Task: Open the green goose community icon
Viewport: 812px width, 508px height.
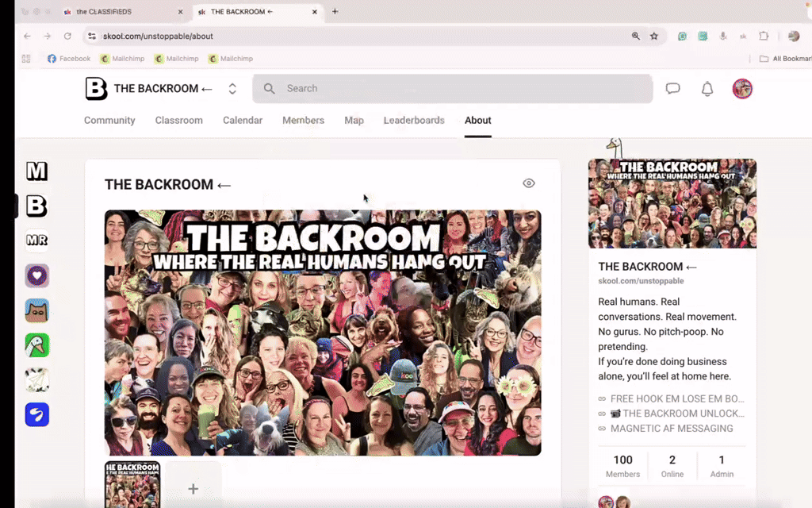Action: tap(36, 345)
